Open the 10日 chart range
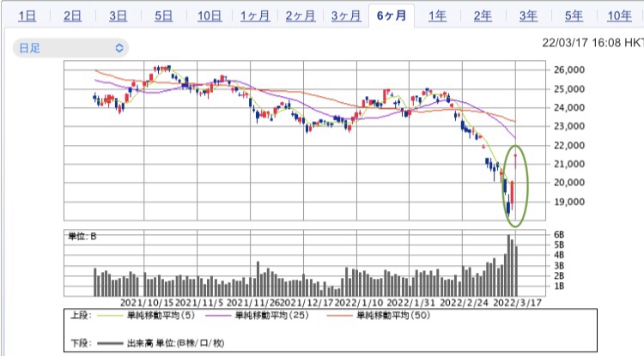This screenshot has width=644, height=356. tap(210, 16)
